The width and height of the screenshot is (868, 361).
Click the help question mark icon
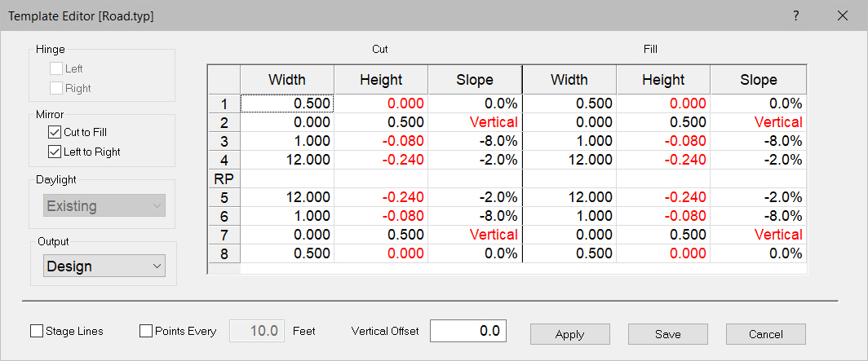click(x=795, y=15)
